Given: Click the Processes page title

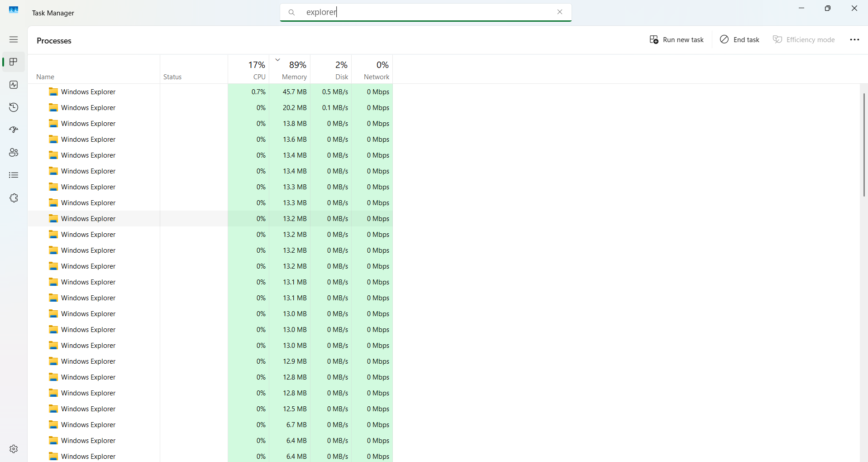Looking at the screenshot, I should click(54, 41).
